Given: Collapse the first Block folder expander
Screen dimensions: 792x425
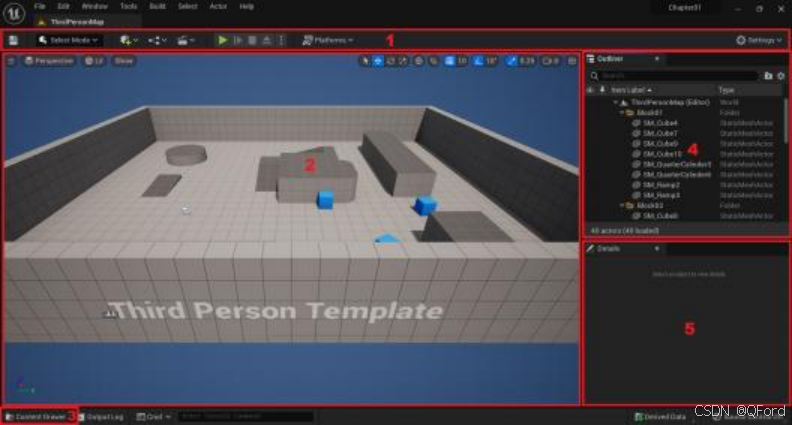Looking at the screenshot, I should 622,113.
